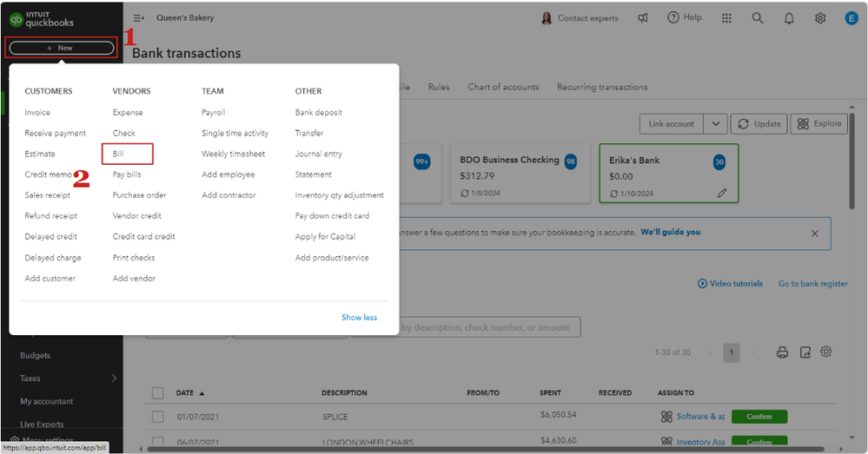This screenshot has height=454, width=868.
Task: Collapse the sidebar with hamburger icon
Action: tap(139, 18)
